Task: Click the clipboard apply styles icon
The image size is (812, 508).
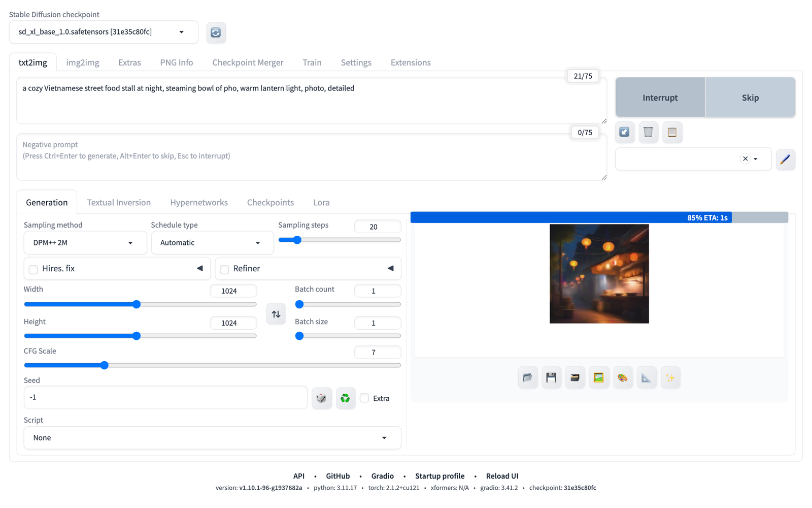Action: tap(672, 132)
